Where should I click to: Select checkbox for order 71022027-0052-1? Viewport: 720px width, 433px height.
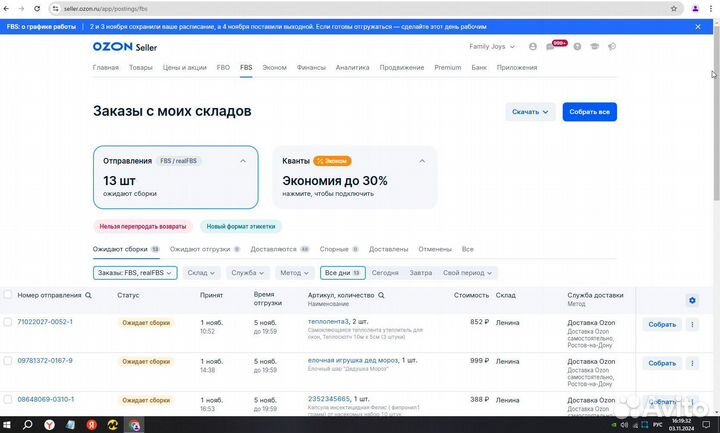(7, 322)
